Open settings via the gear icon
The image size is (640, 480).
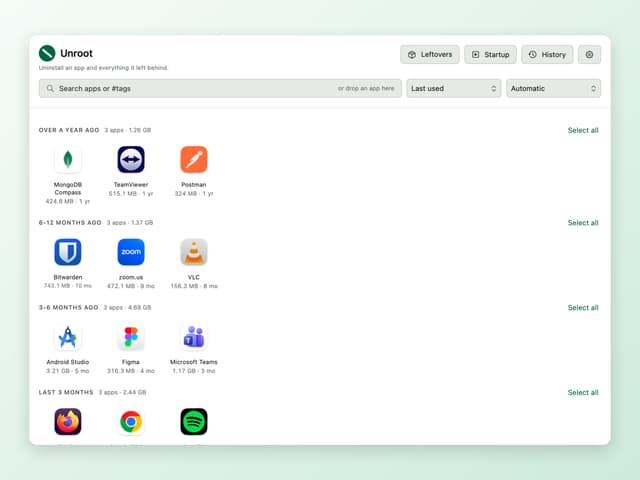point(589,54)
